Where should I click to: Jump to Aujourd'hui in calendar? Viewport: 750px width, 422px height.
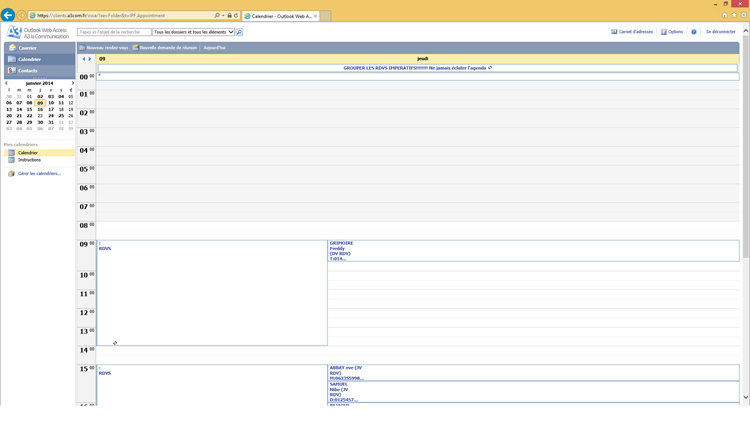[215, 47]
